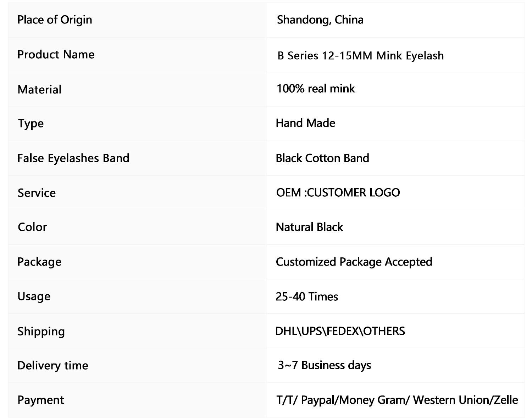The image size is (532, 420).
Task: Click the Color row label
Action: 32,227
